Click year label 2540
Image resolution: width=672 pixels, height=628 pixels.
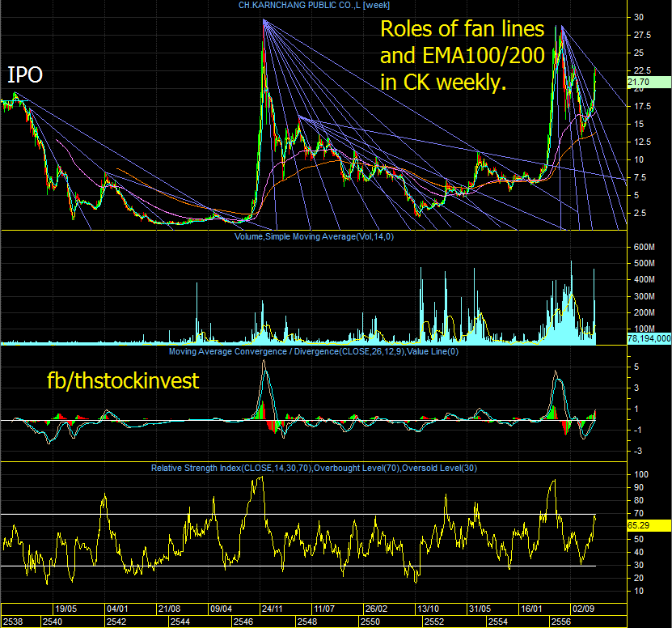point(53,622)
